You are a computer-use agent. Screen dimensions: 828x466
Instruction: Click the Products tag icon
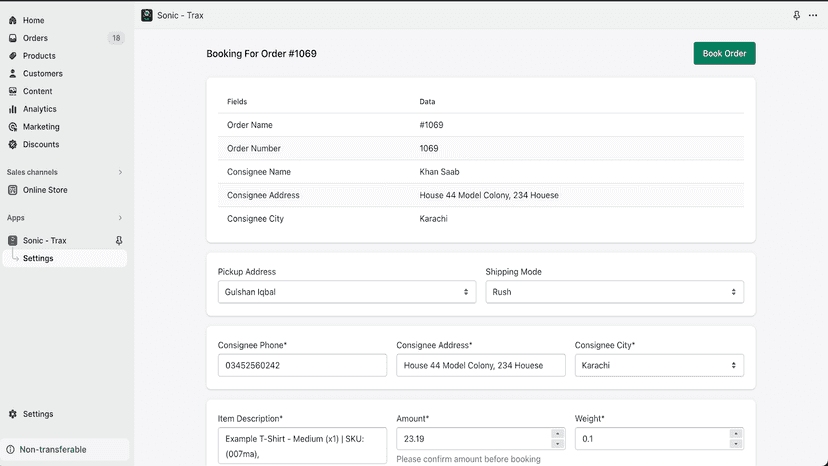[x=13, y=55]
